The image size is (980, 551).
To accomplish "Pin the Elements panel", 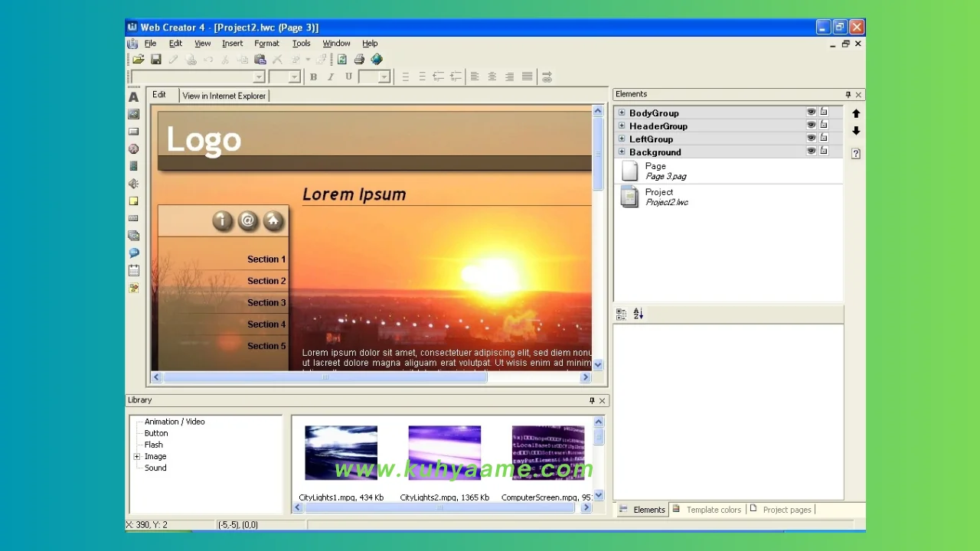I will [x=848, y=95].
